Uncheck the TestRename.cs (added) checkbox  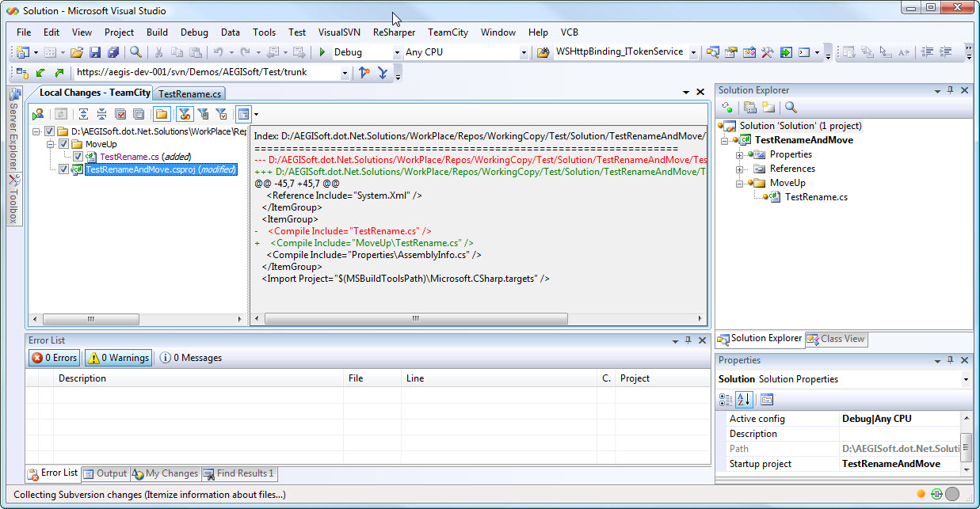pos(78,157)
